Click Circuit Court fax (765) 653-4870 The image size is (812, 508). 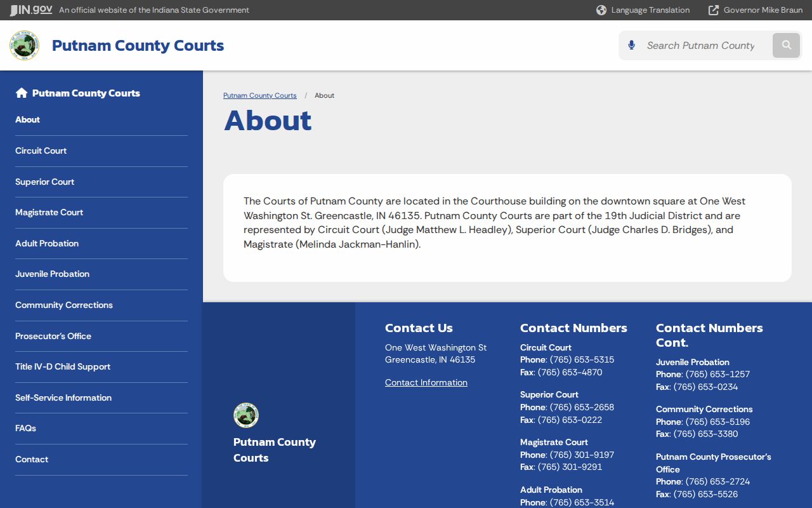tap(570, 372)
